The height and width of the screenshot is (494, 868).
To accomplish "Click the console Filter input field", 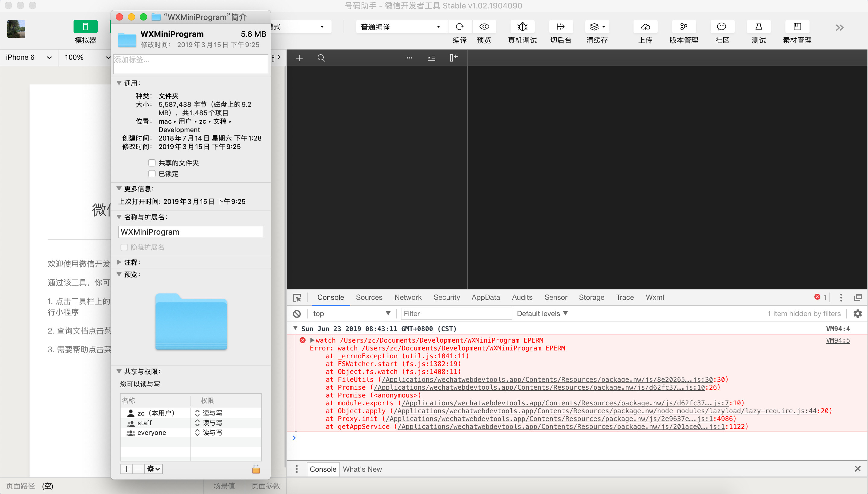I will [x=456, y=314].
